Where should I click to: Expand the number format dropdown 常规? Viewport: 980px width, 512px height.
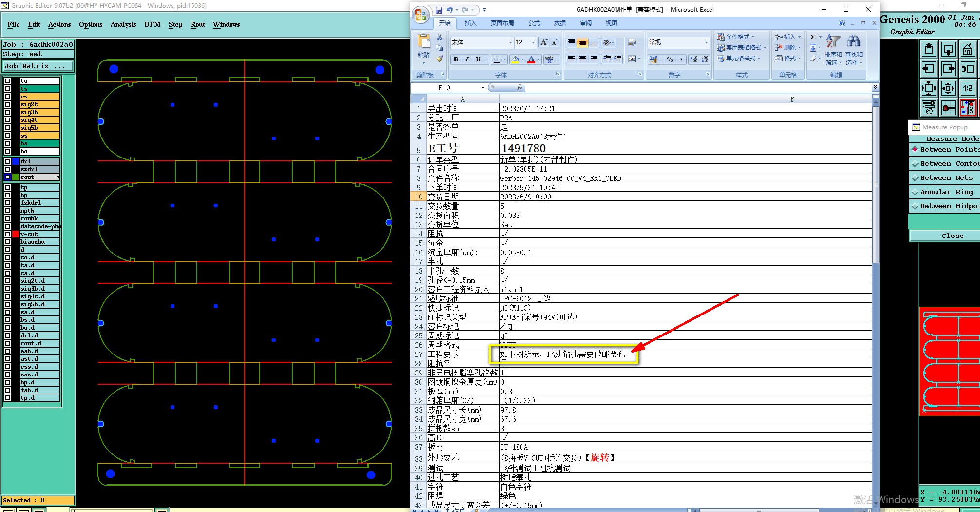click(x=706, y=43)
